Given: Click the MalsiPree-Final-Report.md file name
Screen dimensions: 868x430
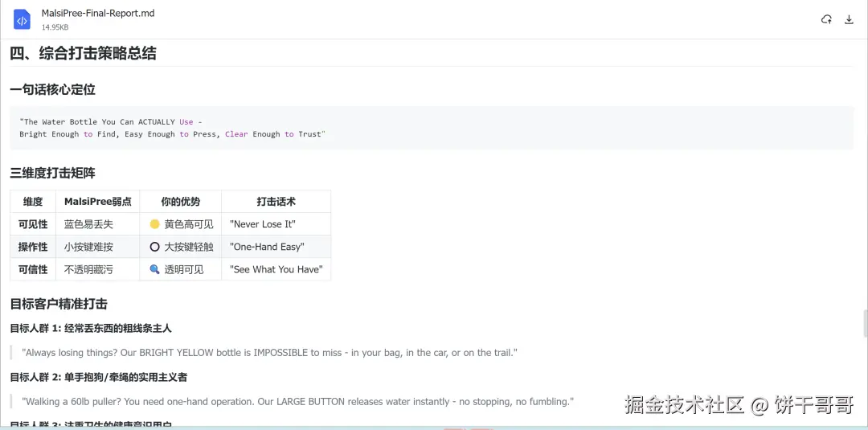Looking at the screenshot, I should pos(98,14).
